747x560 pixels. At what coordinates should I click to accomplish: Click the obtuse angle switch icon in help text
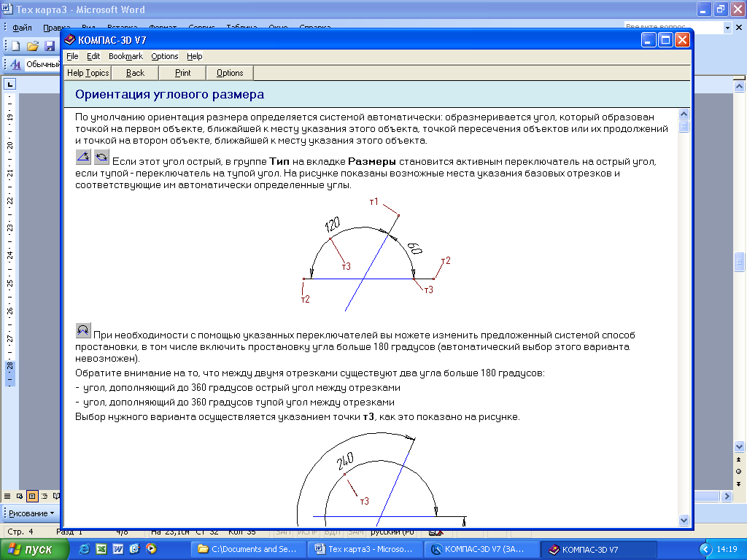coord(101,157)
